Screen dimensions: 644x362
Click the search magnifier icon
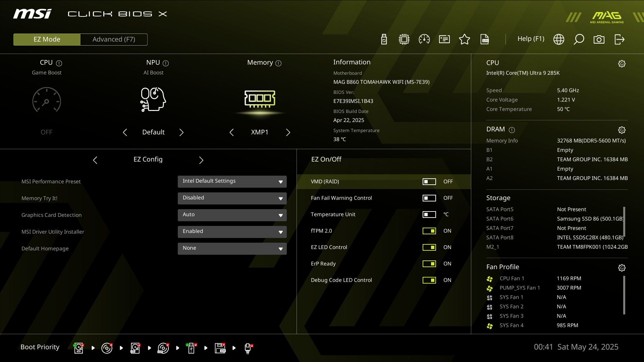pos(579,40)
